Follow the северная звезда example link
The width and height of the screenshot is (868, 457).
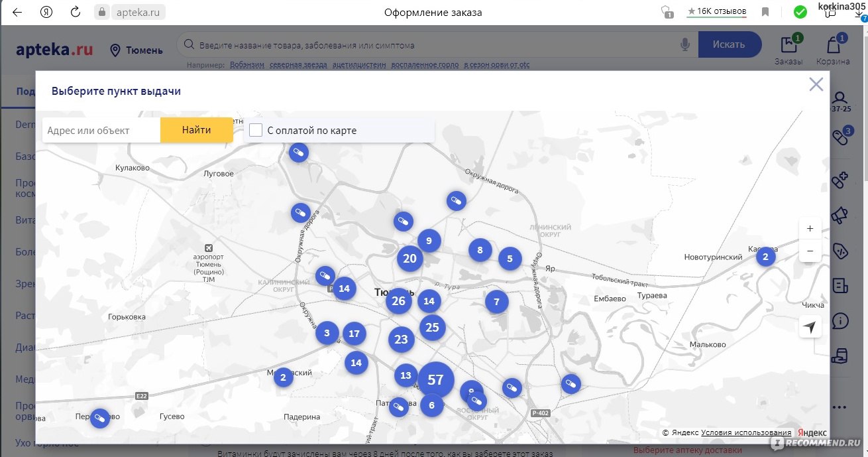click(x=298, y=65)
